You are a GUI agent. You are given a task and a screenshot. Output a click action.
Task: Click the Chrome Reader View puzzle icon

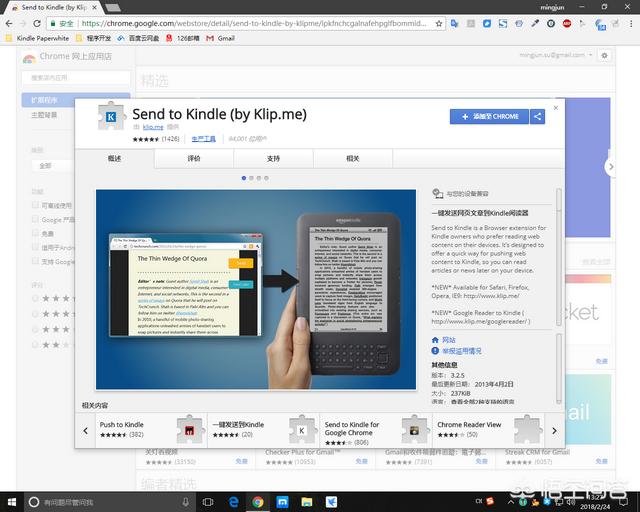point(527,430)
